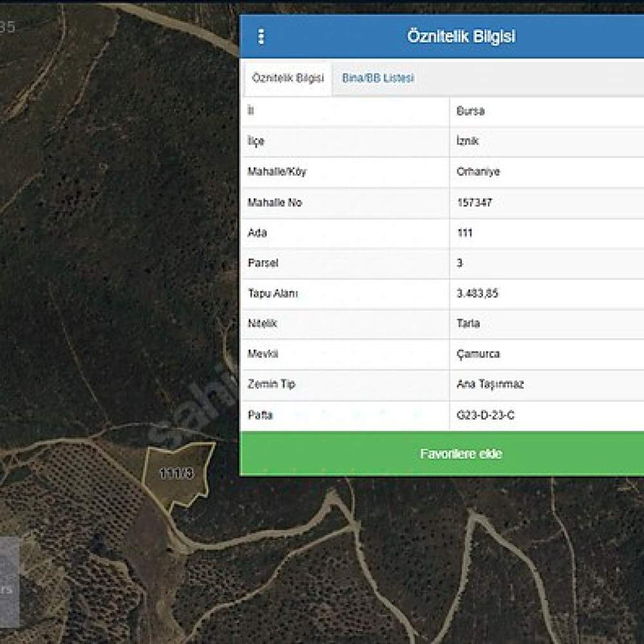Click Mahalle No value 157347
Image resolution: width=644 pixels, height=644 pixels.
click(x=475, y=202)
